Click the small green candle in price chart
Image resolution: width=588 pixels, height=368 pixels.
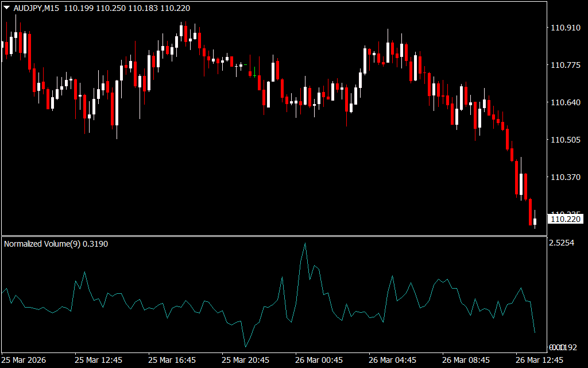click(245, 65)
